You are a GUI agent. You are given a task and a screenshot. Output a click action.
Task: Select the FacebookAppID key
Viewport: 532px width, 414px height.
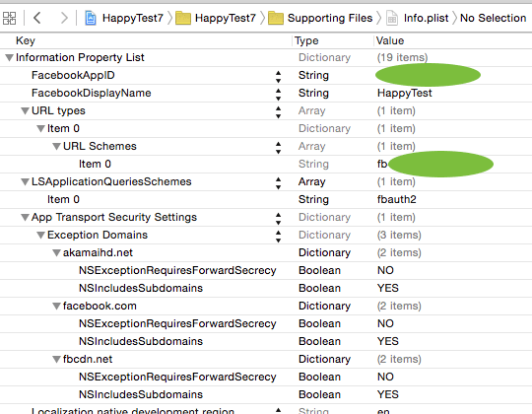click(x=73, y=75)
